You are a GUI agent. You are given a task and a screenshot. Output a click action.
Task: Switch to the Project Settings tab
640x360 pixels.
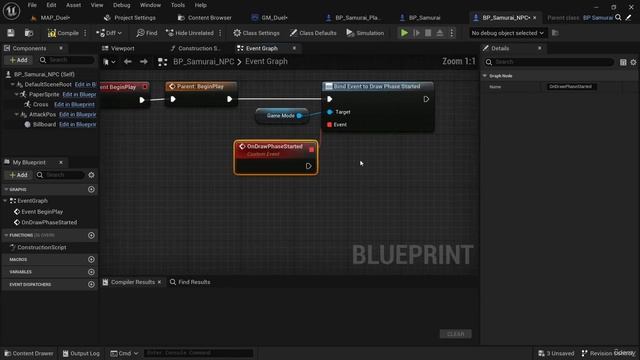(x=130, y=18)
